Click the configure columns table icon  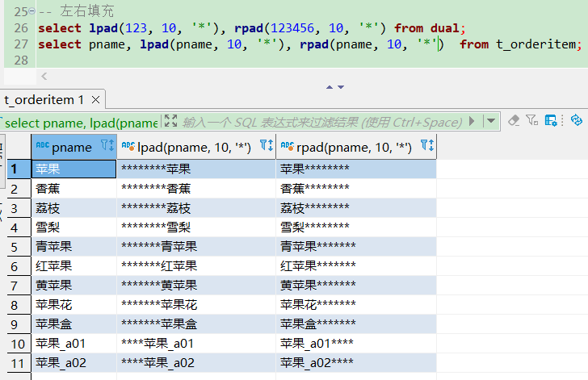pos(551,120)
